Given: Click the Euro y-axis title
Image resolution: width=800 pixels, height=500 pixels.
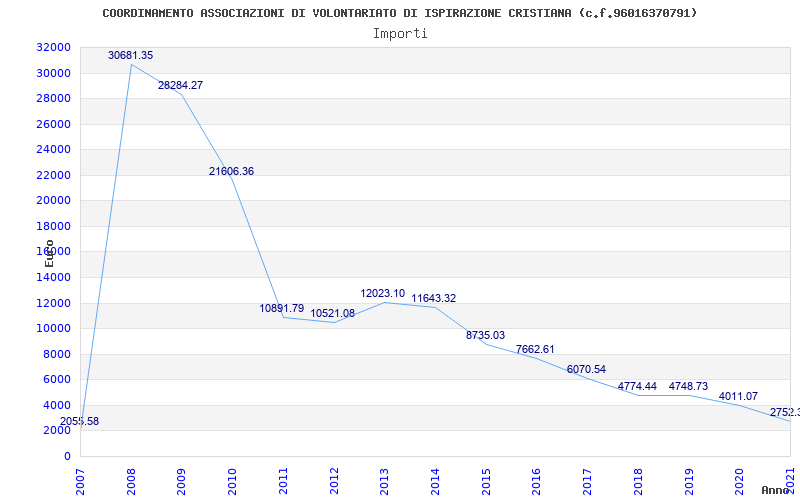Looking at the screenshot, I should click(x=49, y=253).
